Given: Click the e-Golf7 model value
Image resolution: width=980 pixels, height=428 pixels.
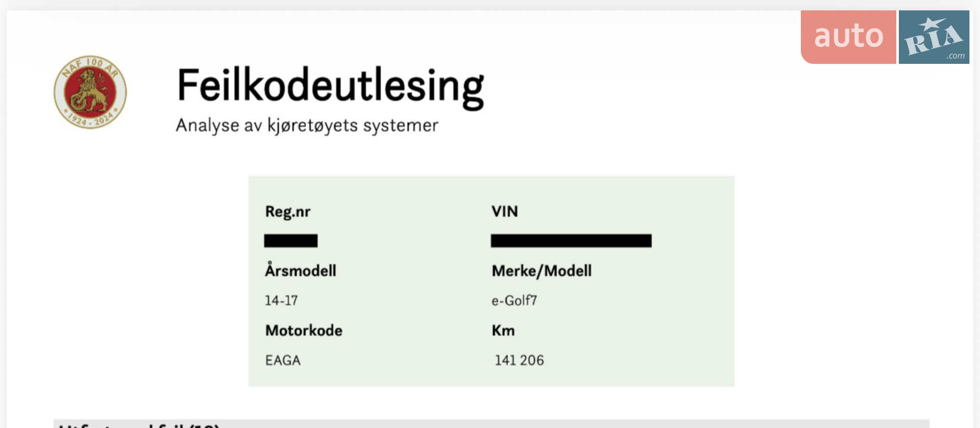Looking at the screenshot, I should click(x=514, y=301).
